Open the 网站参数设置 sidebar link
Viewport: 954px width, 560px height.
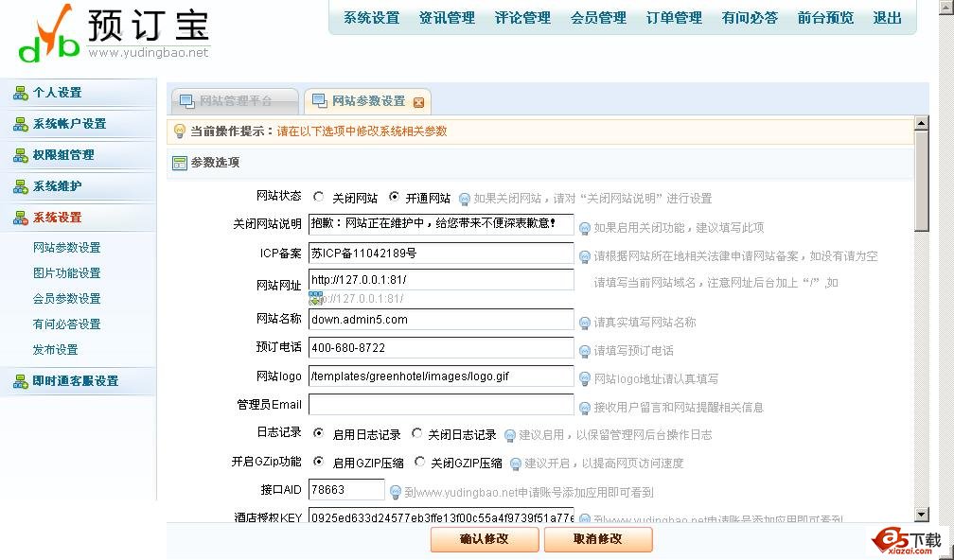[67, 248]
